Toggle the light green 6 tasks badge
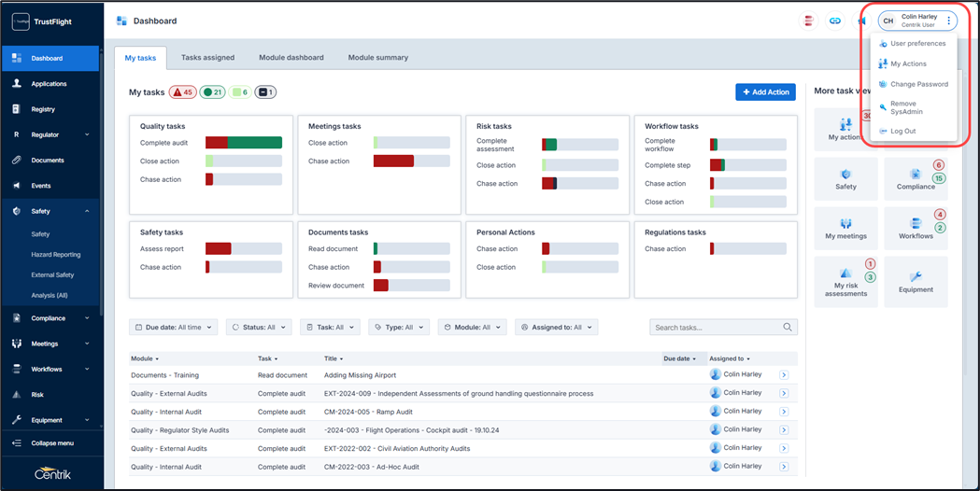This screenshot has width=980, height=491. point(240,92)
